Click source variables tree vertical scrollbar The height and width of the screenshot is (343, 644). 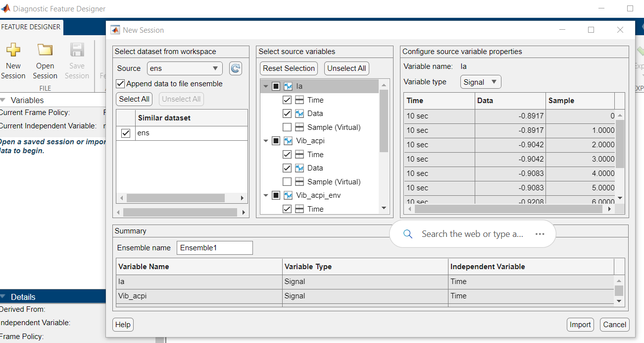384,121
